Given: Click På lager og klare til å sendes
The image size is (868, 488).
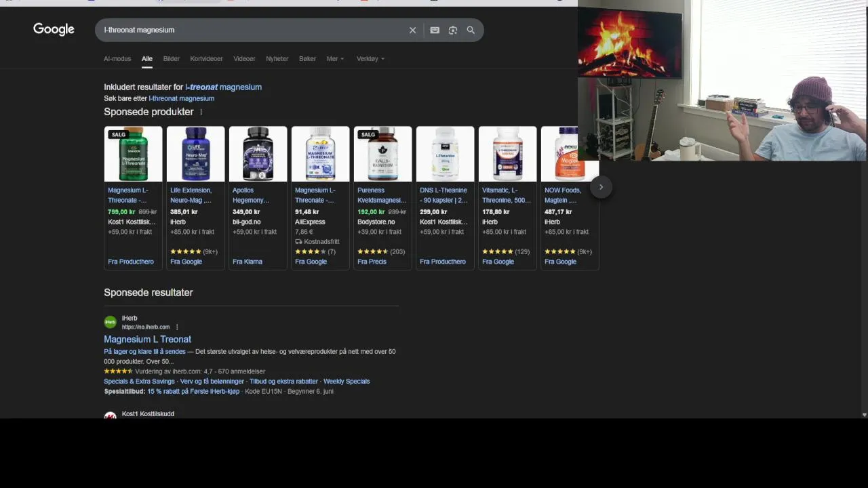Looking at the screenshot, I should point(144,352).
